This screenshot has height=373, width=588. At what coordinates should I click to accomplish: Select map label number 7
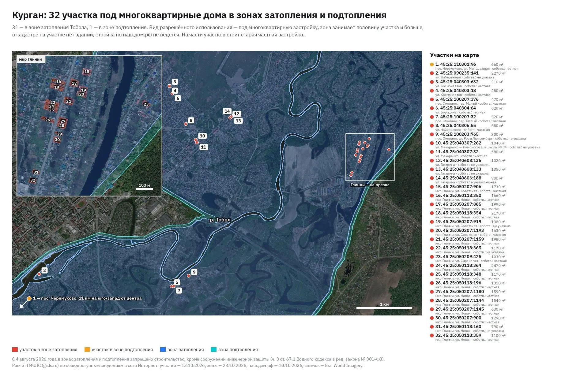click(x=179, y=290)
